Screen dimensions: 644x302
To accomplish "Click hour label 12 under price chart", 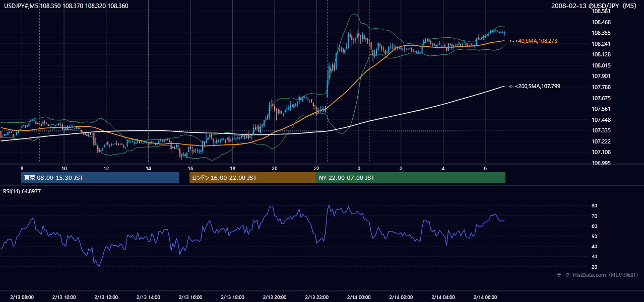I will (106, 168).
